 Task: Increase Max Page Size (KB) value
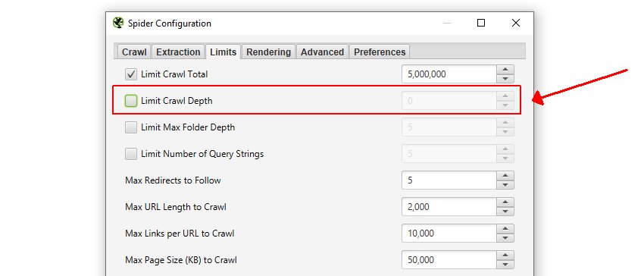(505, 256)
